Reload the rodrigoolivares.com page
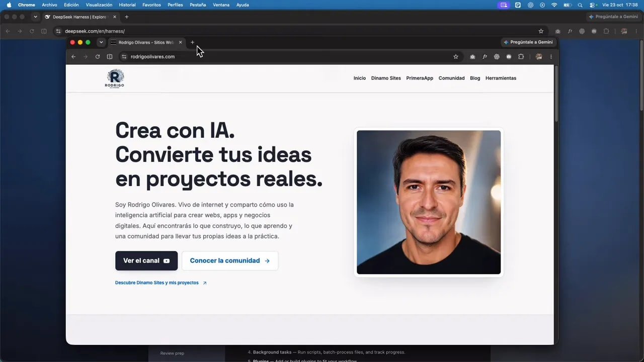The height and width of the screenshot is (362, 644). click(x=98, y=57)
